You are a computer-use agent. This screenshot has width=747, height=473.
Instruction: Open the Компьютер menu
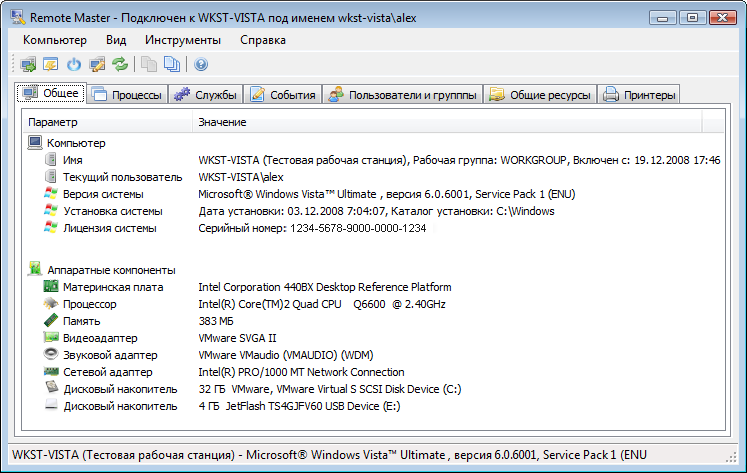(55, 40)
